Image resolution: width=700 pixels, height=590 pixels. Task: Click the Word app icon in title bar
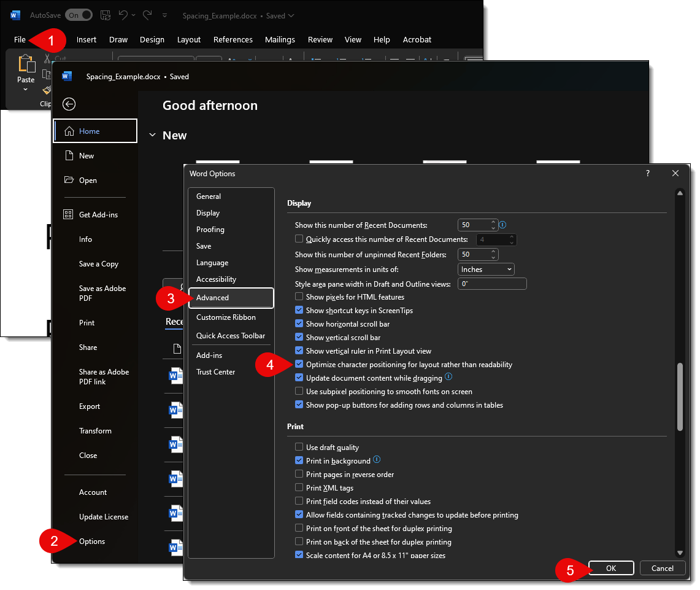coord(15,15)
